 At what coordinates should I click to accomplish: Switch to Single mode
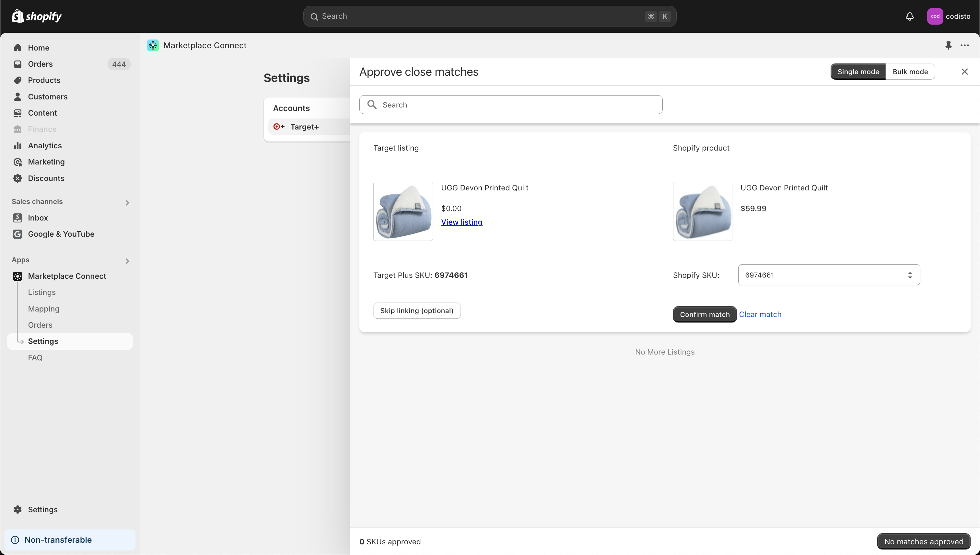(x=858, y=72)
